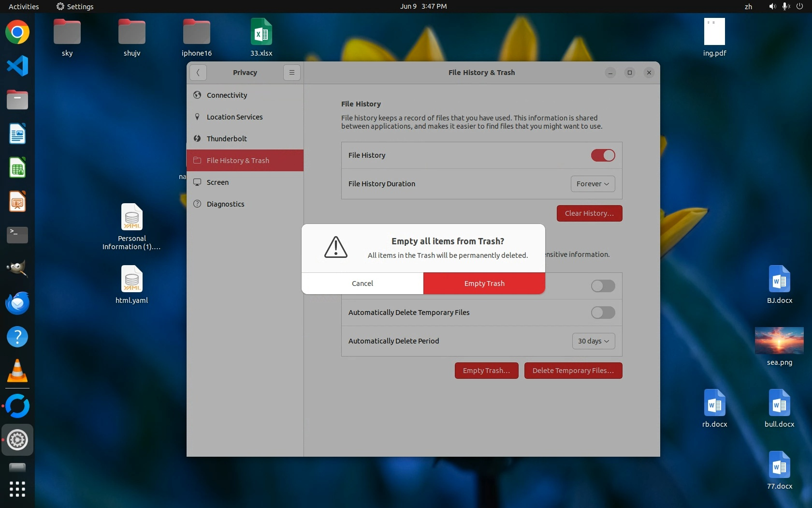Image resolution: width=812 pixels, height=508 pixels.
Task: Click the back arrow in Privacy header
Action: [x=198, y=73]
